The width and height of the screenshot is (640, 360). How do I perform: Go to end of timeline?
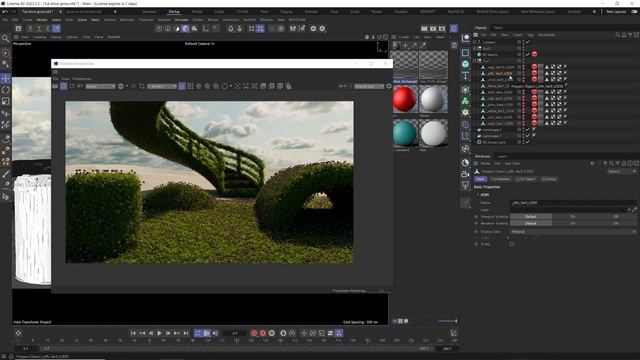pyautogui.click(x=186, y=333)
